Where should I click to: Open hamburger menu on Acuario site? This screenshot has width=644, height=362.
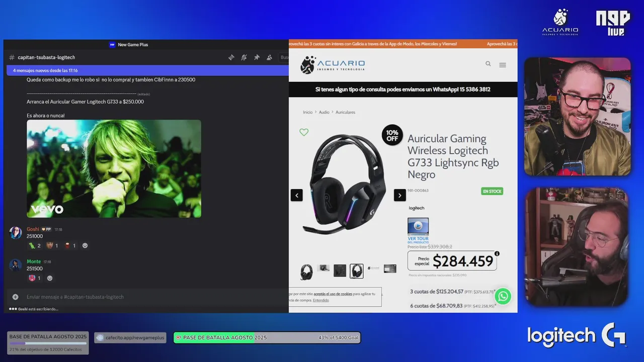(503, 65)
